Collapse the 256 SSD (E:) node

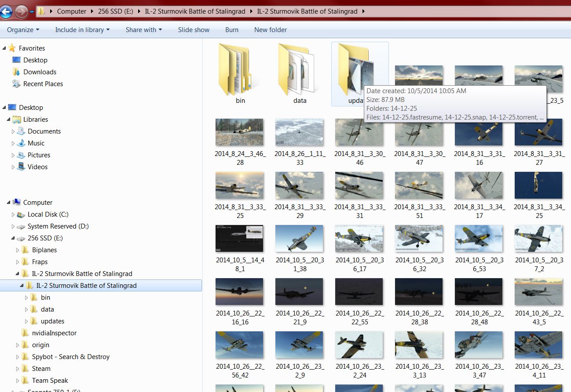click(14, 238)
